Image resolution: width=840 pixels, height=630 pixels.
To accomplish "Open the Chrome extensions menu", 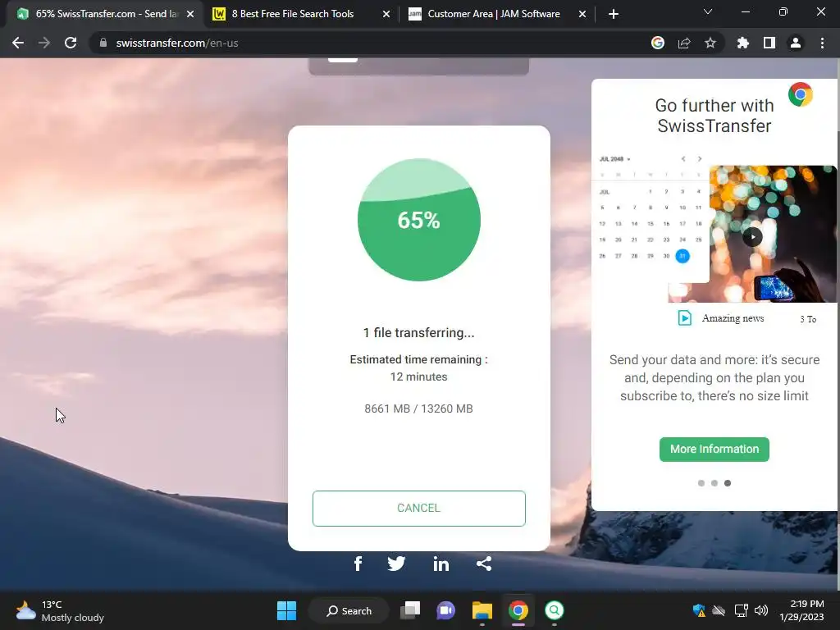I will (x=743, y=43).
